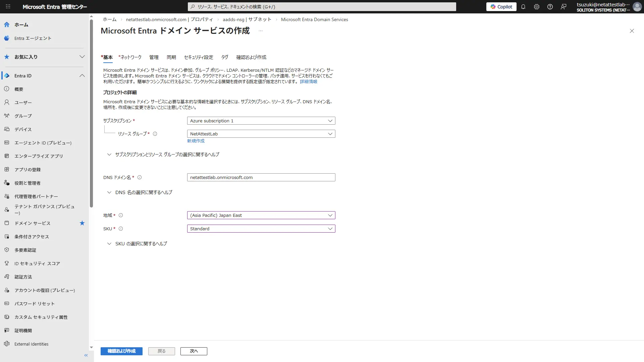
Task: Open the サブスクリプション dropdown
Action: coord(261,121)
